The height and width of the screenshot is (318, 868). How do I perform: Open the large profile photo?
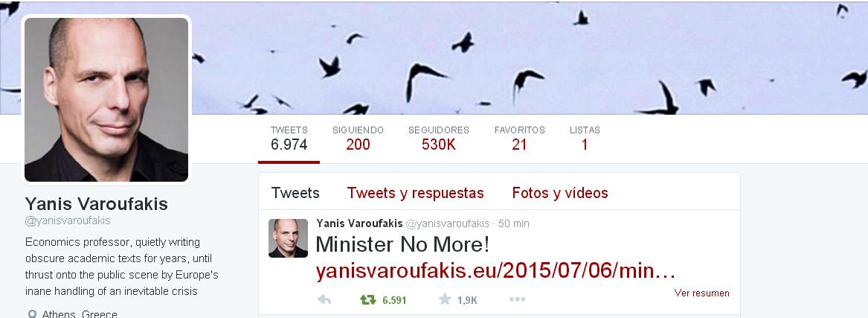pyautogui.click(x=106, y=100)
